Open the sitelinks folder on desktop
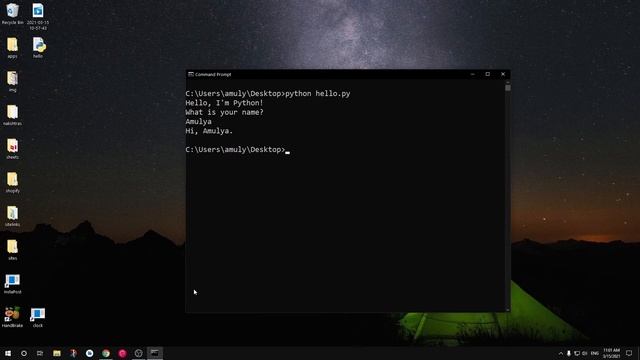 pos(12,216)
